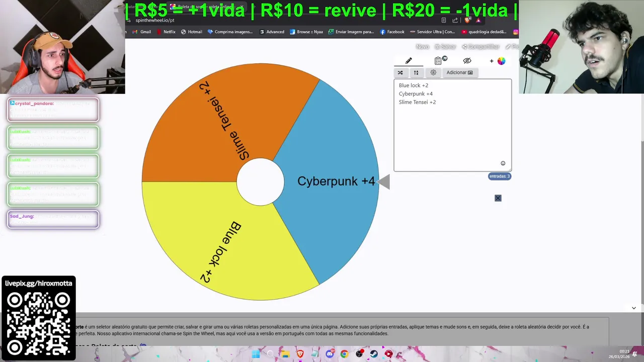Open File Explorer from taskbar
This screenshot has width=644, height=362.
click(285, 354)
